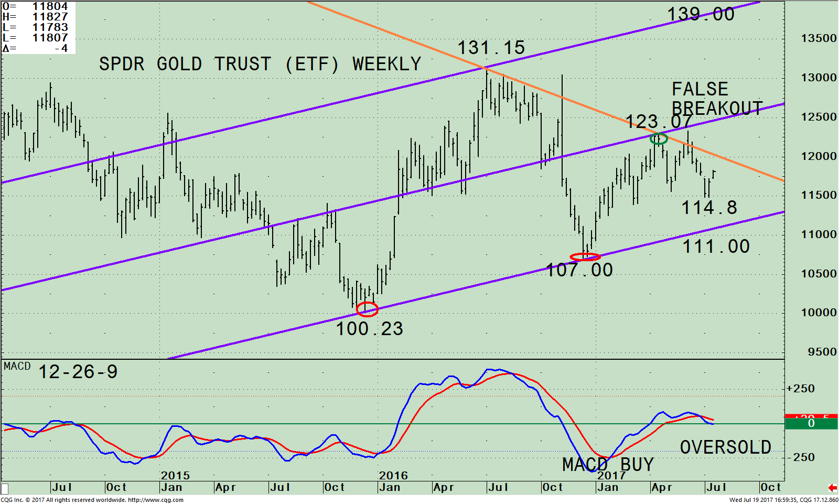The image size is (839, 504).
Task: Click the +250 MACD axis label
Action: (x=801, y=389)
